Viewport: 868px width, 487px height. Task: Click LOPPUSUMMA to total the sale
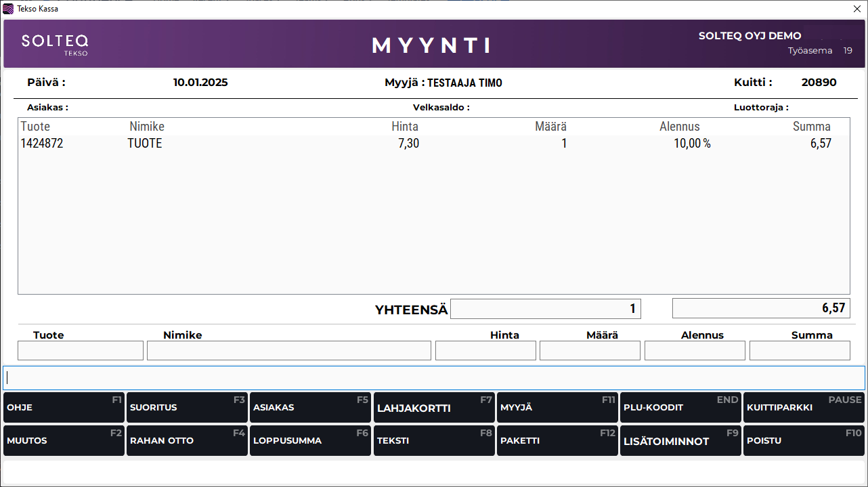point(310,440)
